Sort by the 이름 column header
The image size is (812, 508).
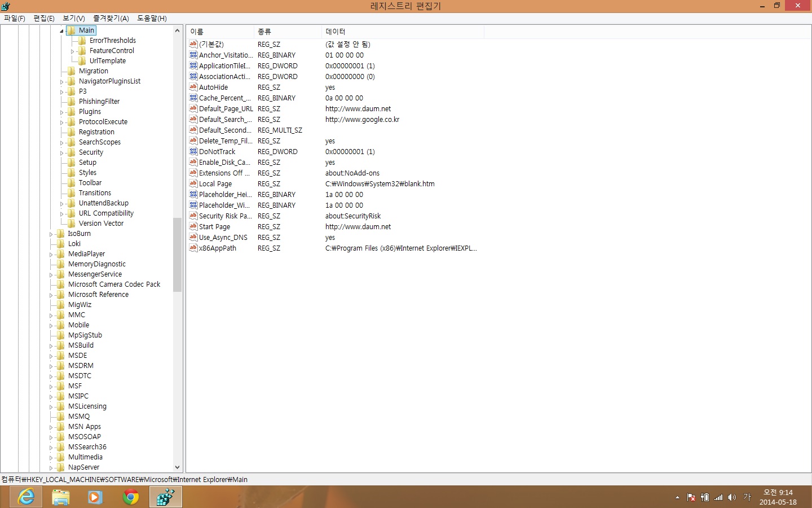click(x=220, y=32)
